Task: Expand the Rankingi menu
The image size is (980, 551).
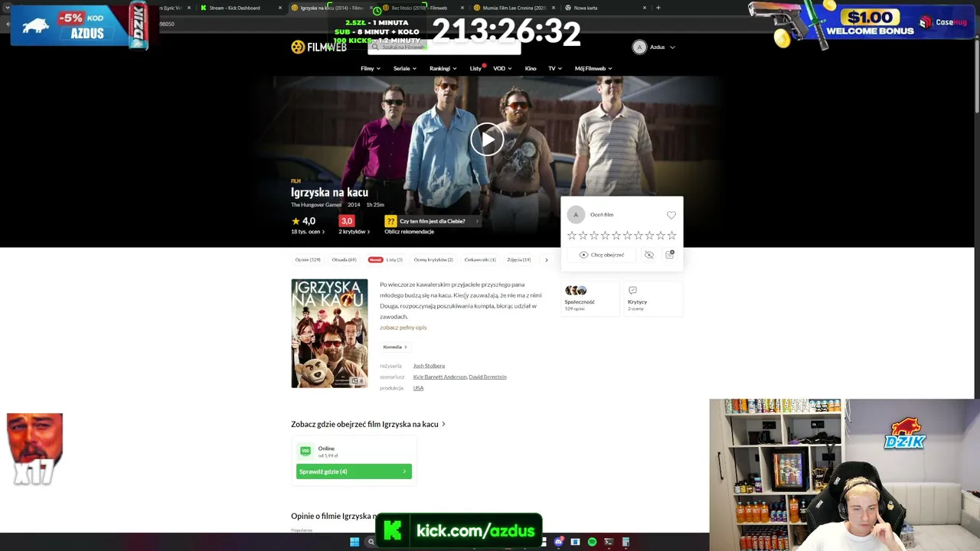Action: tap(443, 69)
